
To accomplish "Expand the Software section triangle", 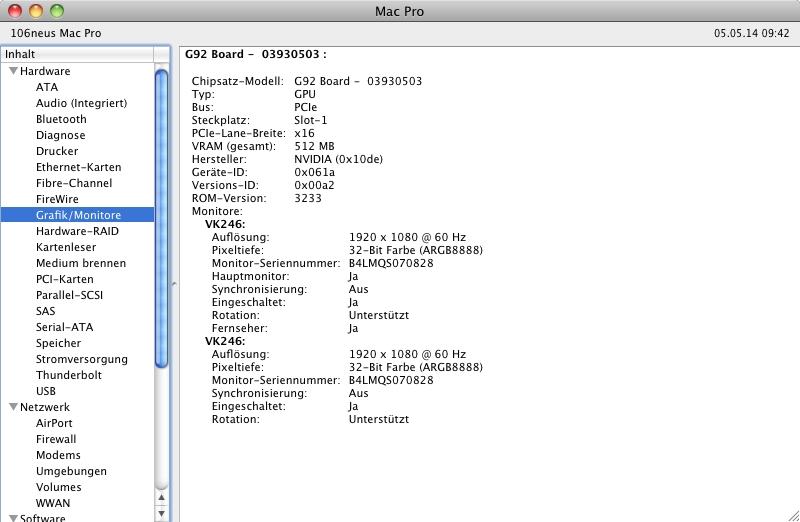I will [x=13, y=518].
